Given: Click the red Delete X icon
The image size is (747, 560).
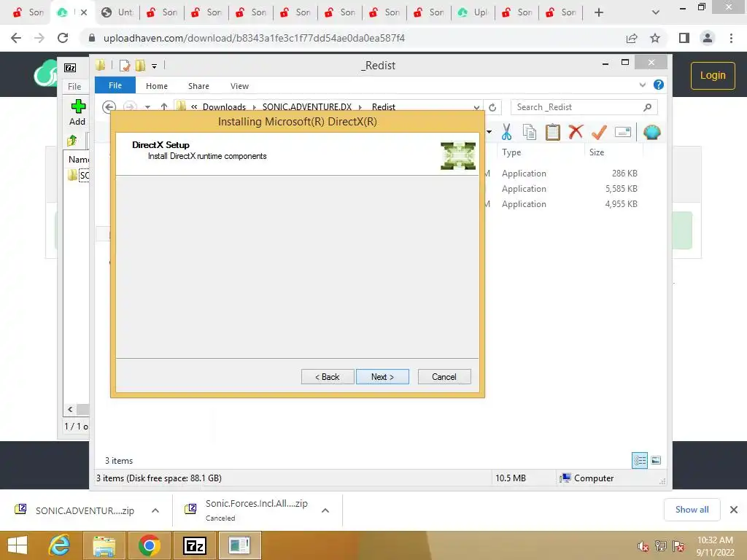Looking at the screenshot, I should [x=576, y=131].
